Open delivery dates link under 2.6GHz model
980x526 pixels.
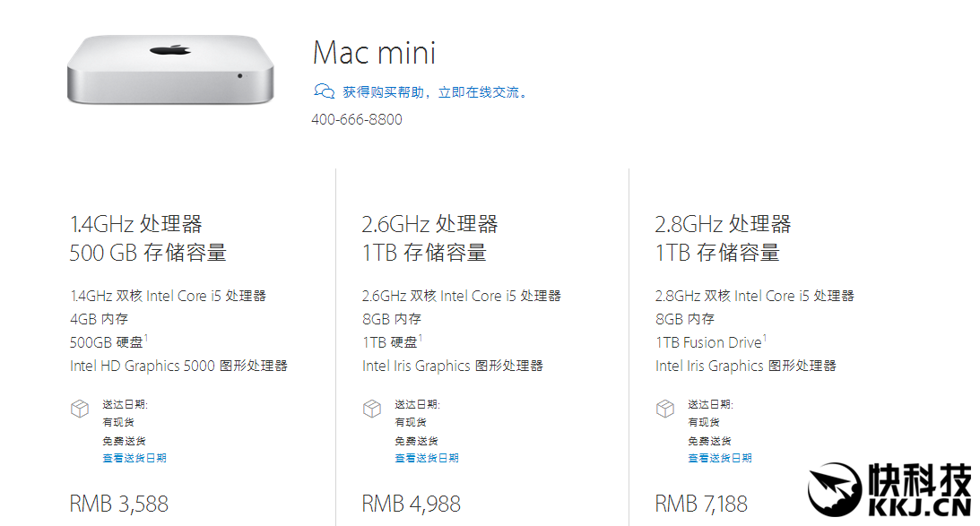[x=427, y=458]
